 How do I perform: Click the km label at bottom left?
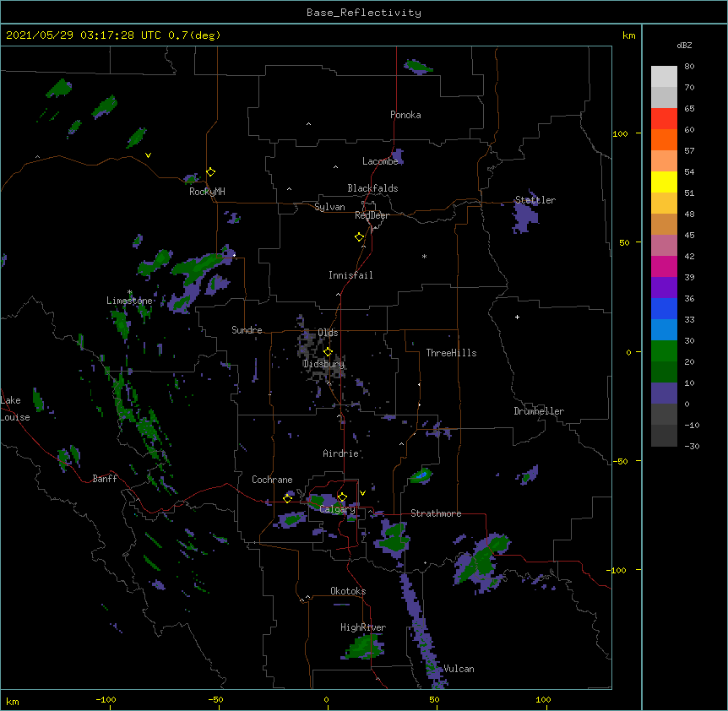coord(13,701)
